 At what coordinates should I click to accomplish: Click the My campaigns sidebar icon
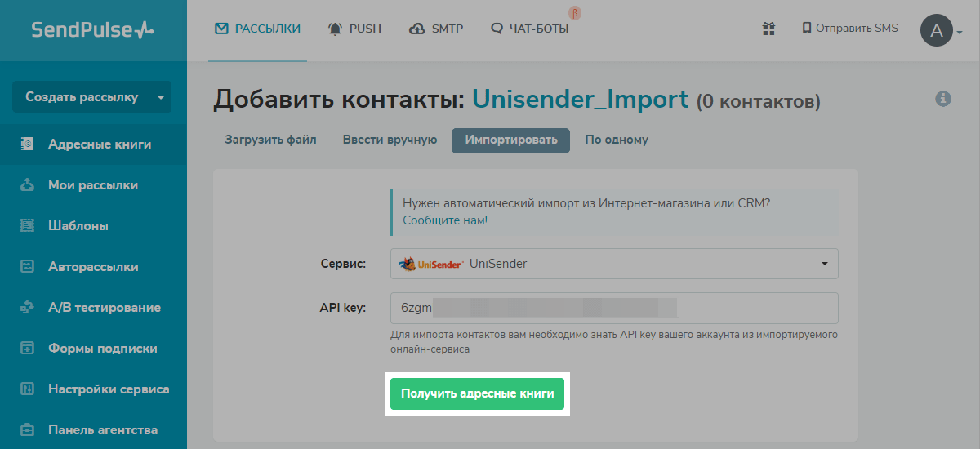(27, 185)
